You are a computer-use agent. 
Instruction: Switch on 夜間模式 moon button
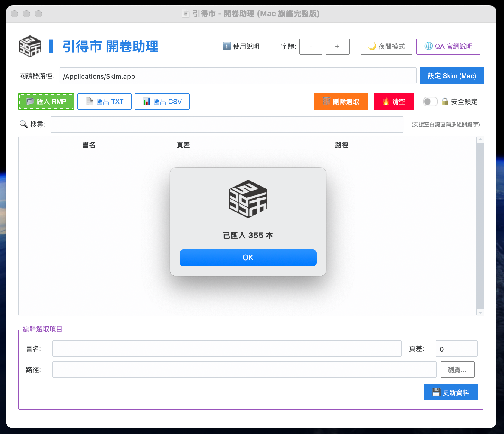(x=386, y=46)
